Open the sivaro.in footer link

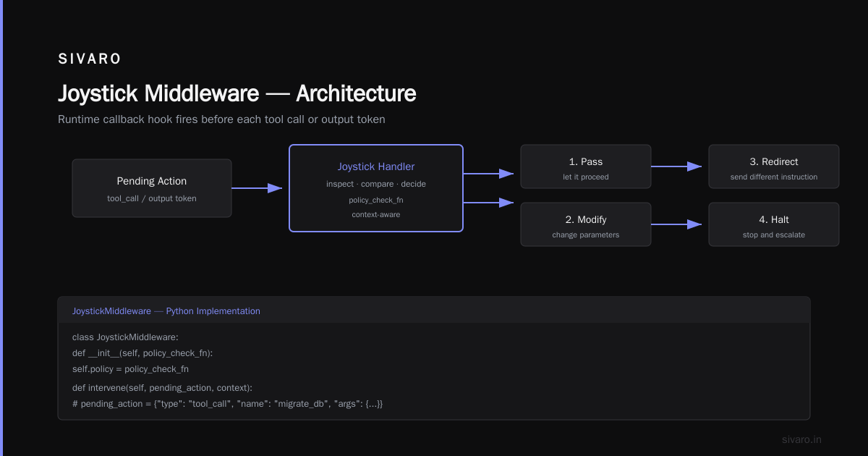802,439
